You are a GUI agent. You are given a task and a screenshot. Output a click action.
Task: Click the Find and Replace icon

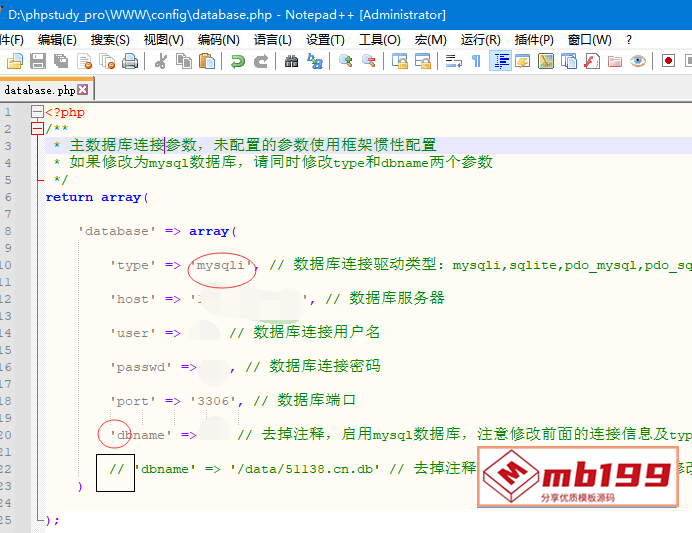[x=315, y=62]
